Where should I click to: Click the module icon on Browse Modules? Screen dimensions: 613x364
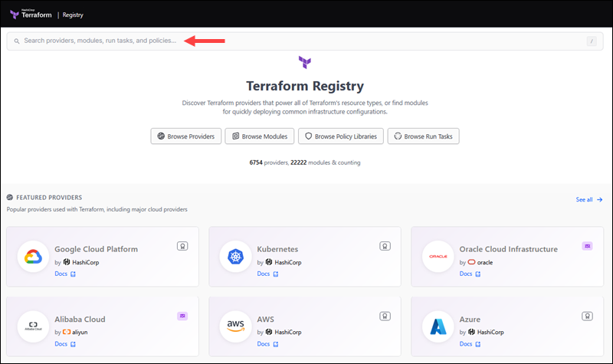point(236,136)
